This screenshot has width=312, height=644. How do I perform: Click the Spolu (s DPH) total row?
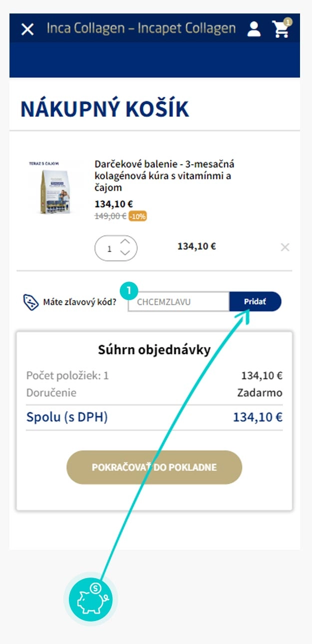[x=154, y=417]
